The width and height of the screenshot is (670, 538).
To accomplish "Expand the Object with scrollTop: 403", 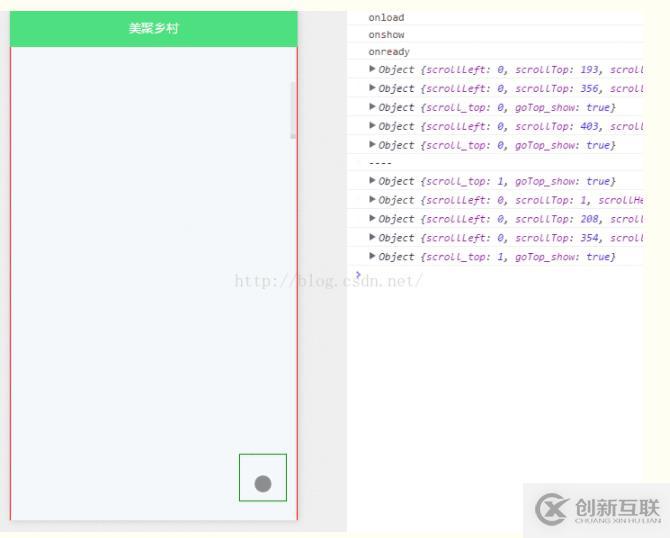I will (x=373, y=126).
